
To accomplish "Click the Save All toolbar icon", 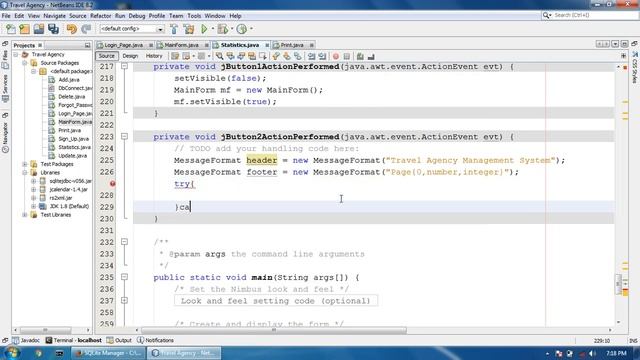I will coord(53,29).
